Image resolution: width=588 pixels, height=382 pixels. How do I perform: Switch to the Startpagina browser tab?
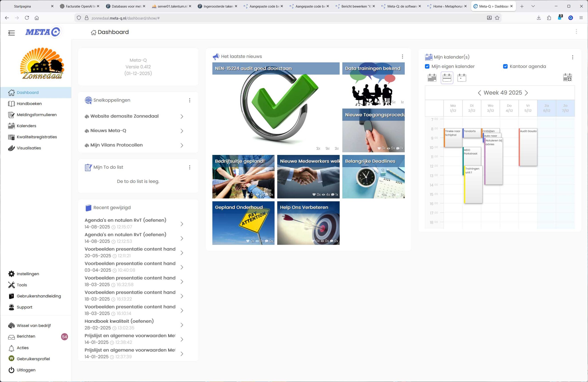click(23, 6)
